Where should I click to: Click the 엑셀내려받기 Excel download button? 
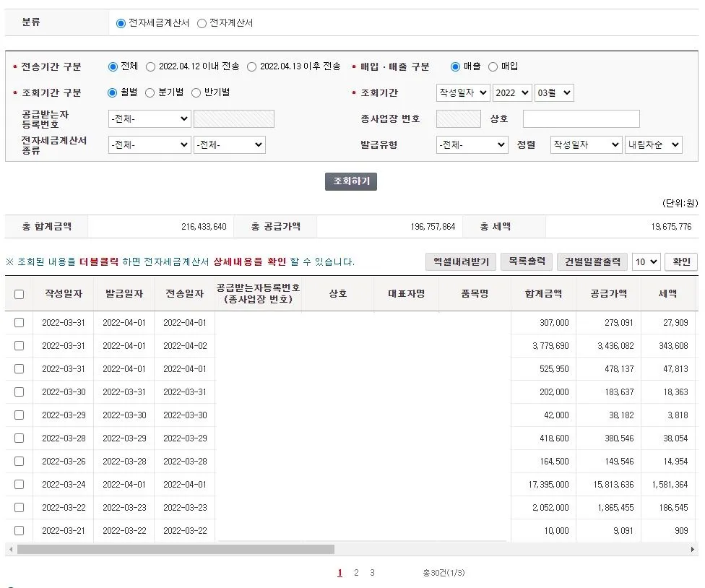pyautogui.click(x=462, y=261)
